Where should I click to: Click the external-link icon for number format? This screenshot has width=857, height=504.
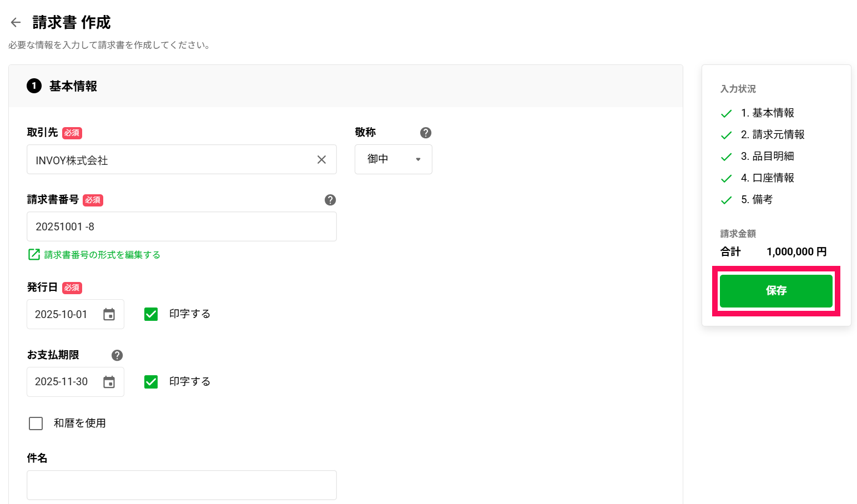pos(34,254)
